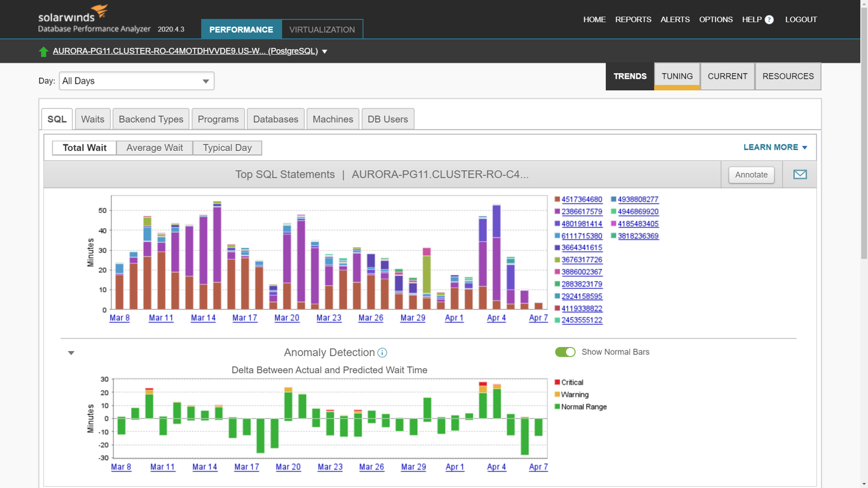
Task: Toggle Show Normal Bars off
Action: pyautogui.click(x=565, y=352)
